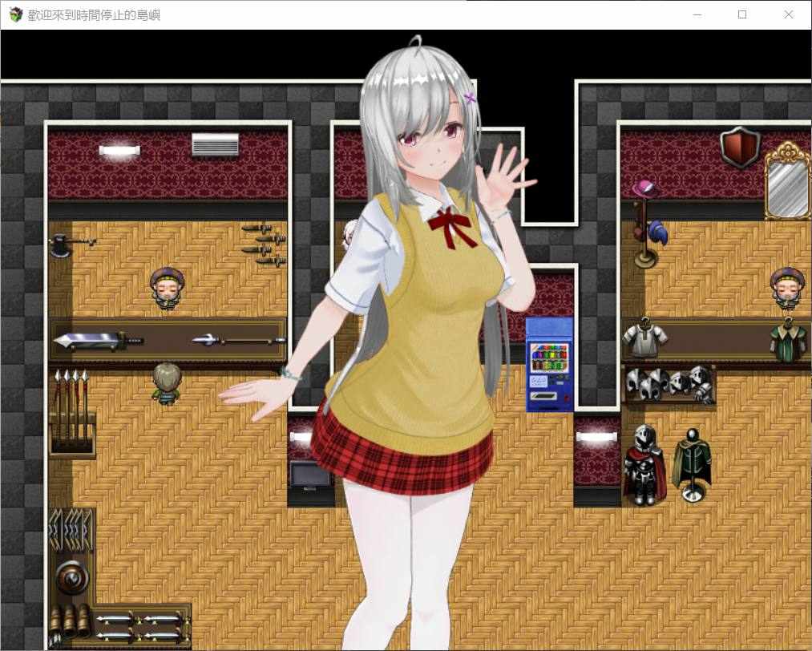This screenshot has height=651, width=812.
Task: Click the four swords display case
Action: (141, 626)
